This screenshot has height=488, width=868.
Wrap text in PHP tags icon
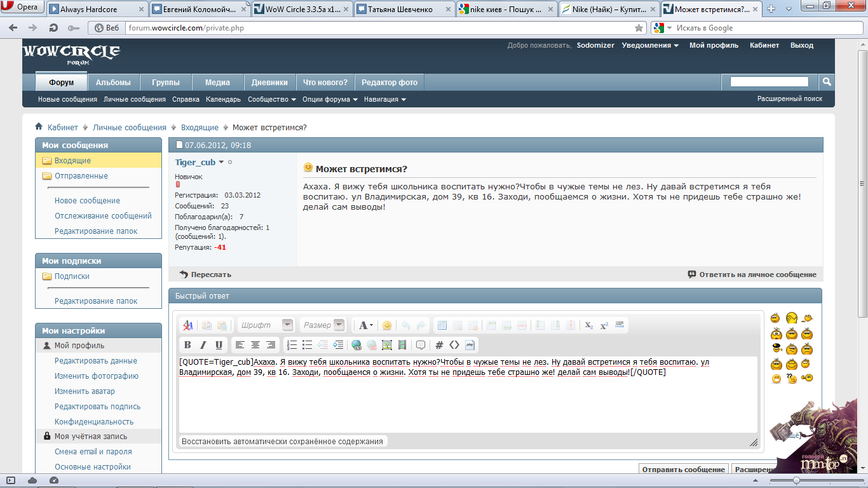tap(470, 345)
